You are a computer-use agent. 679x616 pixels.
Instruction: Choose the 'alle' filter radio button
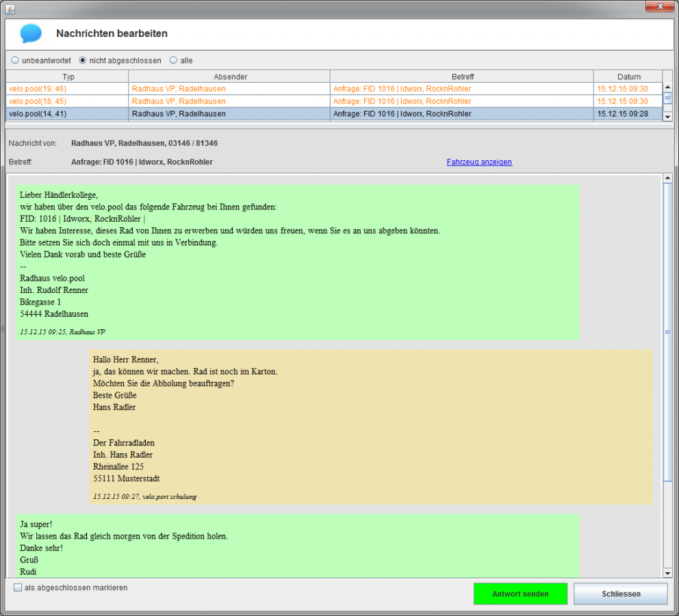pyautogui.click(x=173, y=60)
